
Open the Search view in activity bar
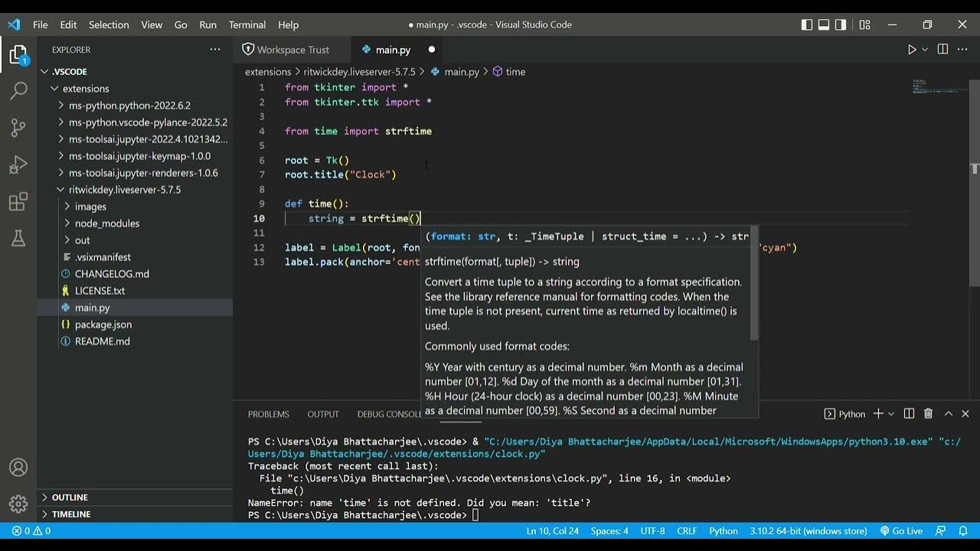(18, 91)
